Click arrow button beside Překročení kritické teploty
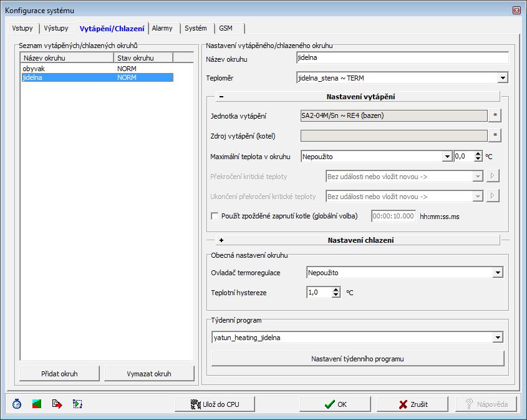This screenshot has height=420, width=527. click(492, 176)
